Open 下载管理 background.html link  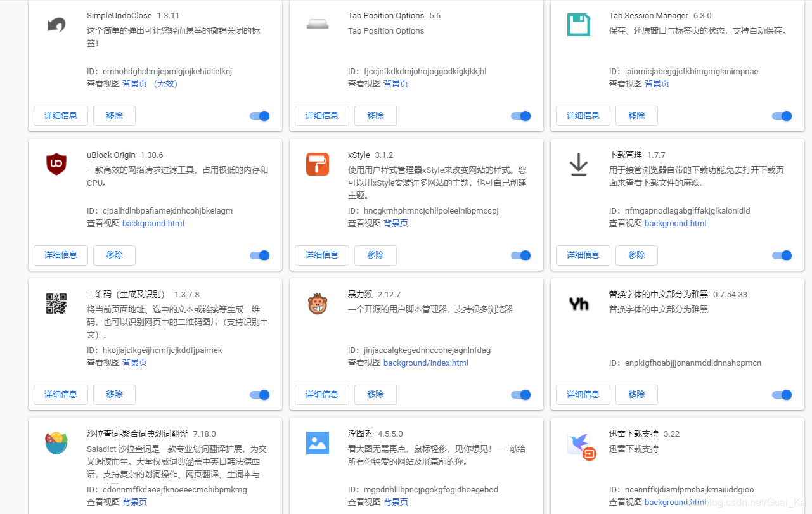(x=676, y=223)
